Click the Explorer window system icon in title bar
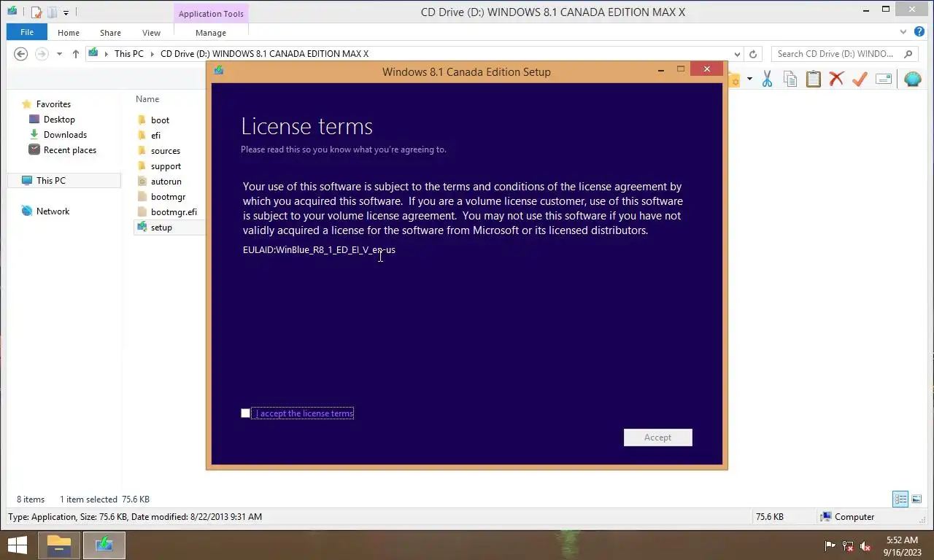934x560 pixels. point(12,11)
